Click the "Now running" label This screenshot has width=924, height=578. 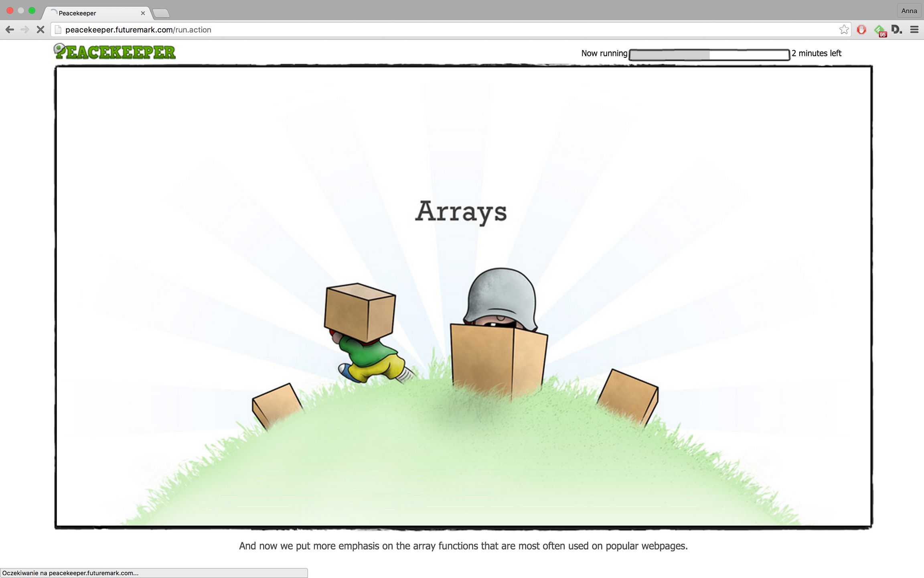pyautogui.click(x=604, y=53)
